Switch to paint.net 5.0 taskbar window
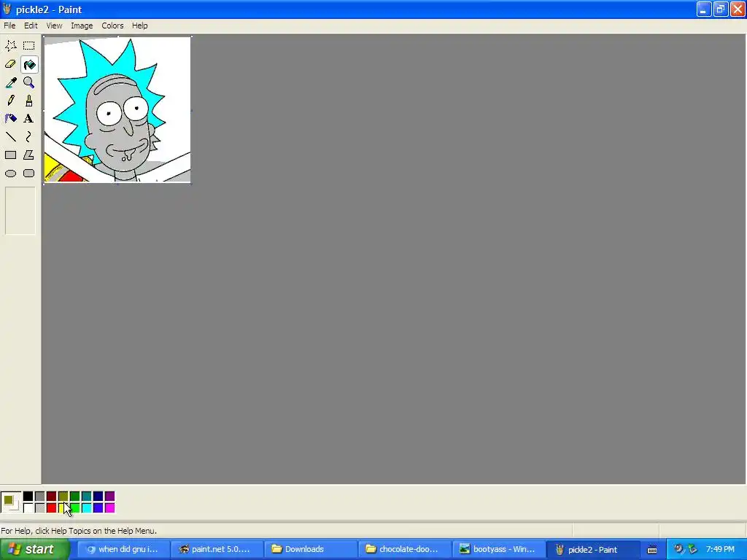Image resolution: width=747 pixels, height=560 pixels. (216, 549)
